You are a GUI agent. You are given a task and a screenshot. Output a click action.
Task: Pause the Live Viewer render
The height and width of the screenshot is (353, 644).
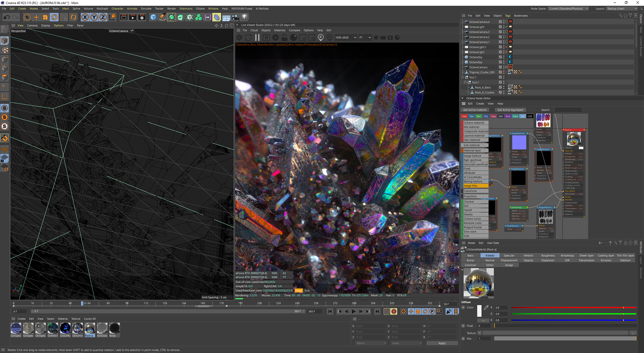point(257,38)
